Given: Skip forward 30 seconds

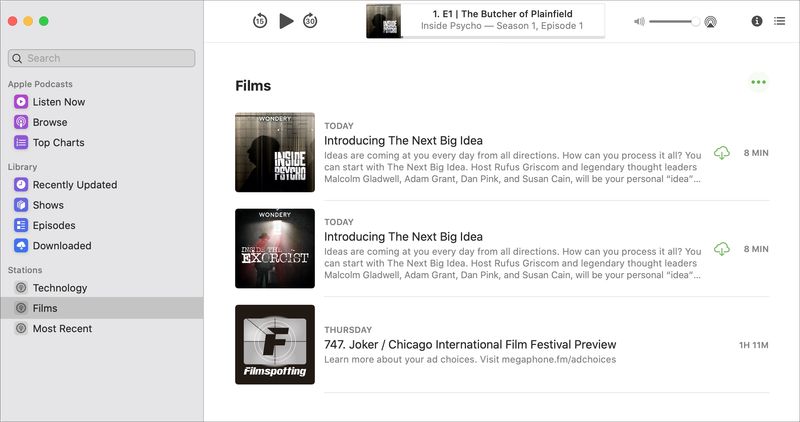Looking at the screenshot, I should point(310,21).
